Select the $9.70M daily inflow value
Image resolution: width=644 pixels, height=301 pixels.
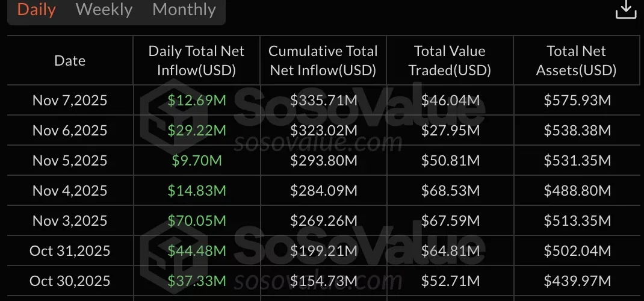(x=197, y=160)
